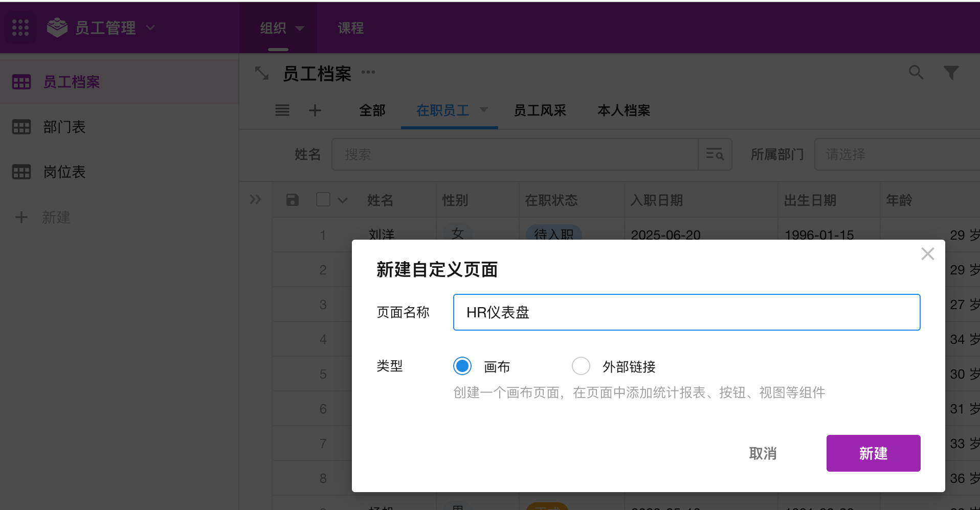Click the 员工管理 app logo icon
980x510 pixels.
(x=57, y=28)
